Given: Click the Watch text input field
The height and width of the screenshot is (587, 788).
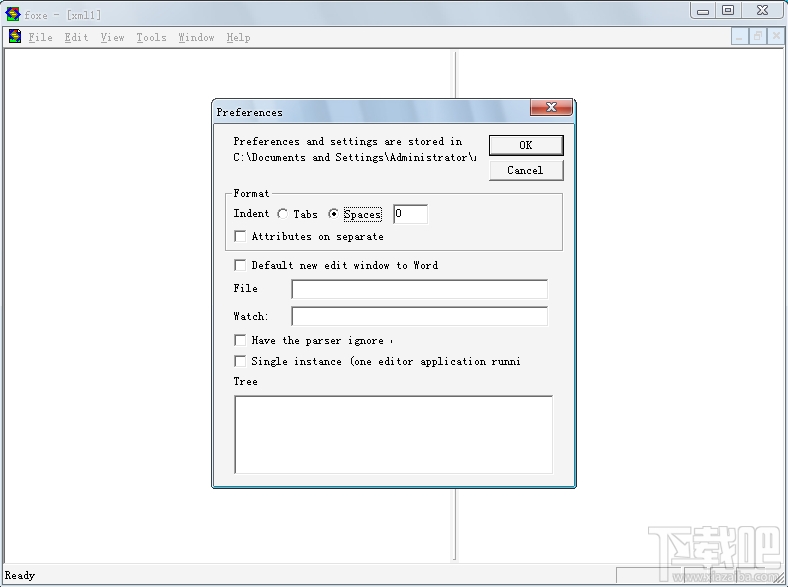Looking at the screenshot, I should point(419,317).
